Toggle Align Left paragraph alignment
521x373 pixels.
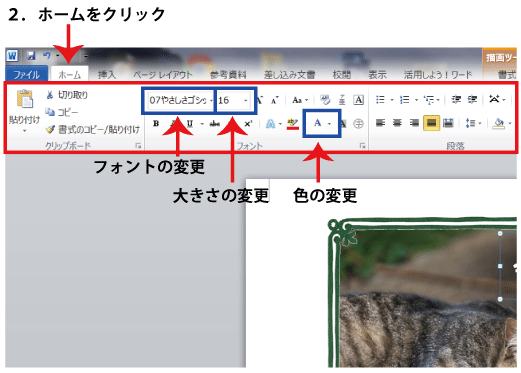(x=380, y=123)
